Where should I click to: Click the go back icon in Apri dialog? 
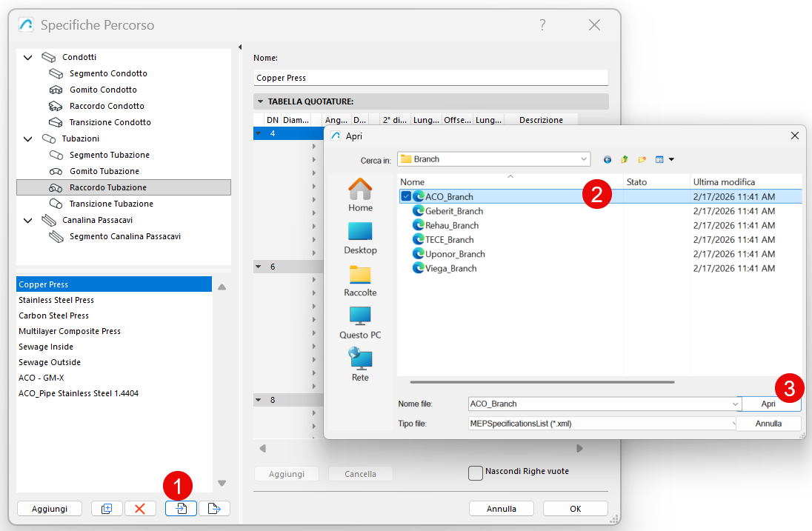(608, 159)
